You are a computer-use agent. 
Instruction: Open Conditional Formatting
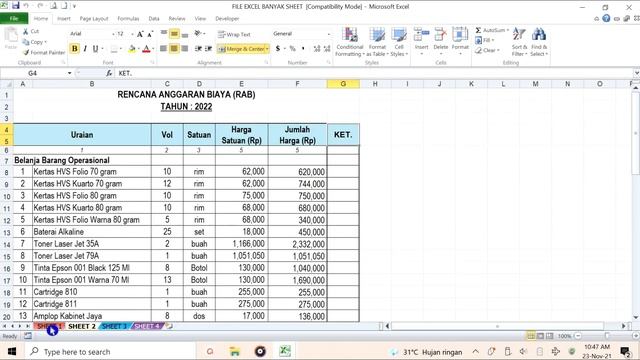click(350, 42)
